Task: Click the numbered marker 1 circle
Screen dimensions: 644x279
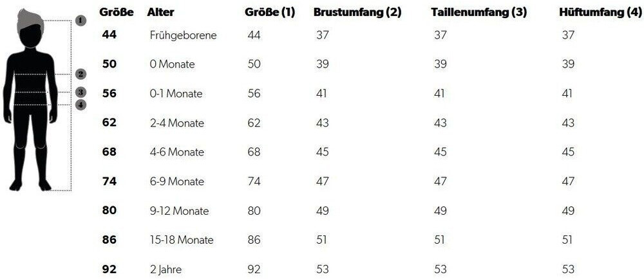Action: [x=81, y=21]
